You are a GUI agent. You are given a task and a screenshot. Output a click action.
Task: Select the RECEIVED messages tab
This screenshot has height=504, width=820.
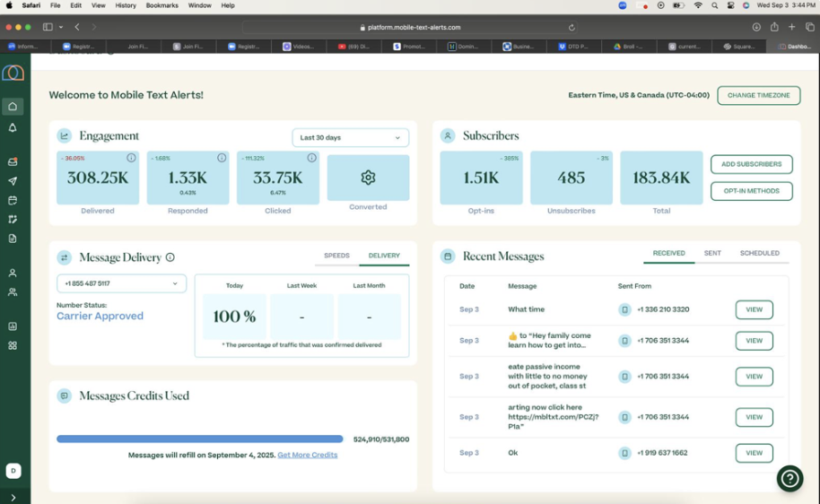pyautogui.click(x=669, y=253)
